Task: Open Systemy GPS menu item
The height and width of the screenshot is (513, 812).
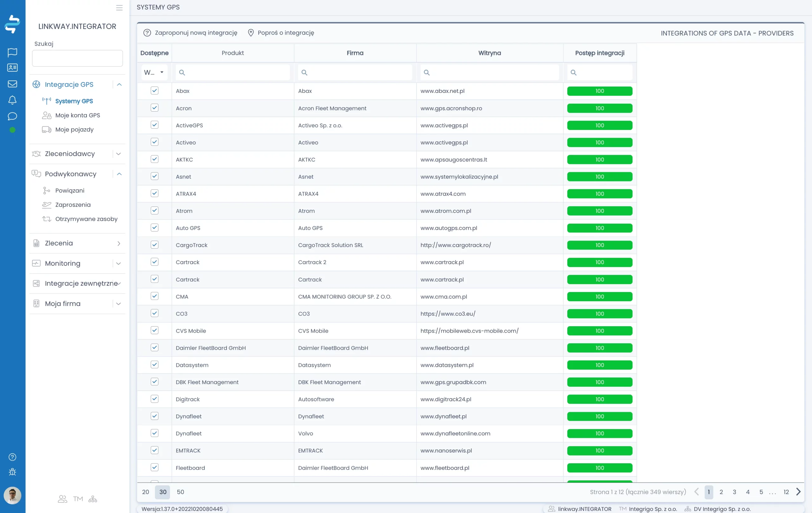Action: (x=74, y=101)
